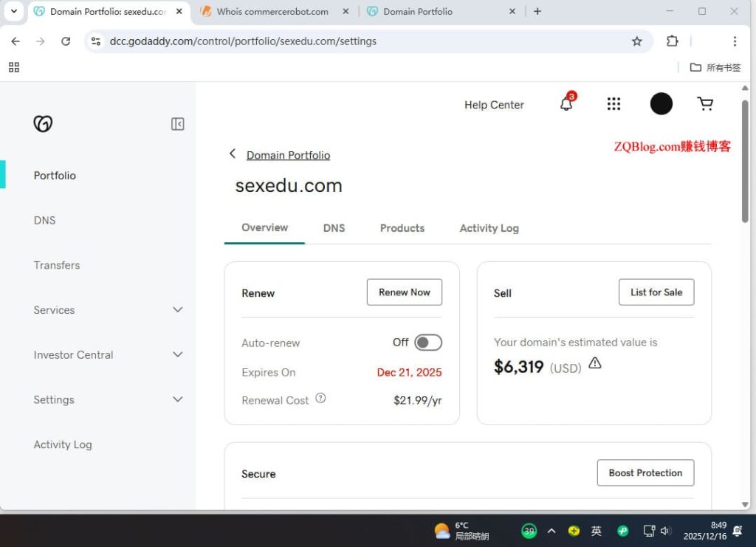Click the sexedu.com domain heading
Viewport: 756px width, 547px height.
pyautogui.click(x=289, y=185)
